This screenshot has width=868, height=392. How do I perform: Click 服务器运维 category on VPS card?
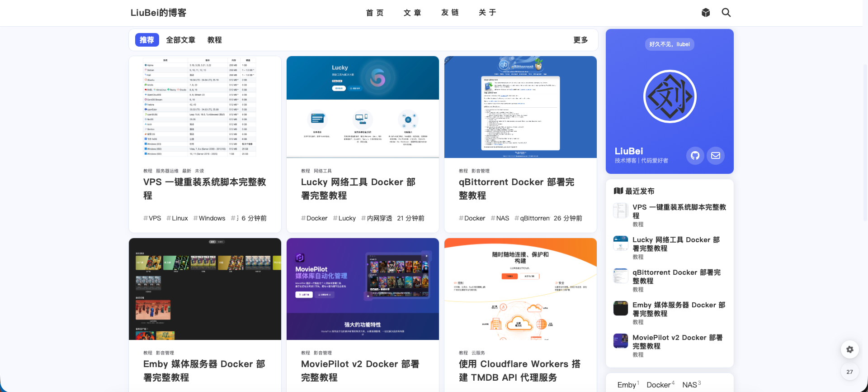167,171
